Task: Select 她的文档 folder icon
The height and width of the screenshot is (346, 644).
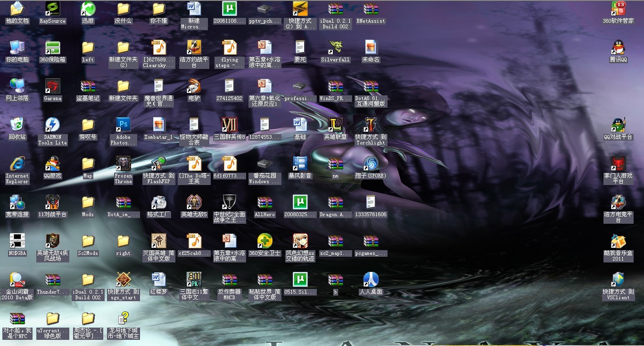Action: (17, 8)
